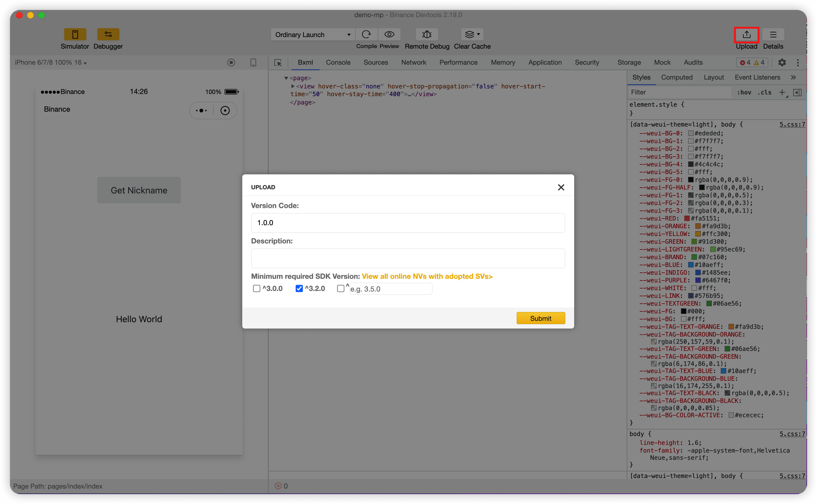Switch to the Sources tab
This screenshot has width=817, height=504.
[376, 62]
